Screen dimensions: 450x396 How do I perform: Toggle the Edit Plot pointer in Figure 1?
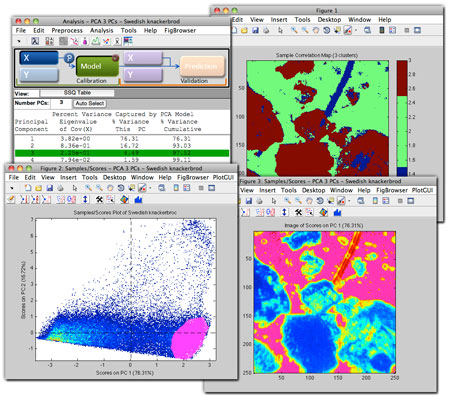click(x=280, y=30)
